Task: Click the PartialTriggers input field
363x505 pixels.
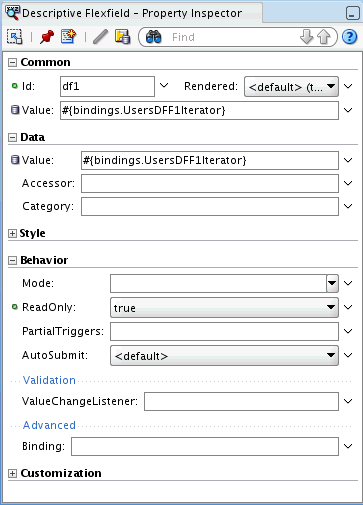Action: [x=224, y=331]
